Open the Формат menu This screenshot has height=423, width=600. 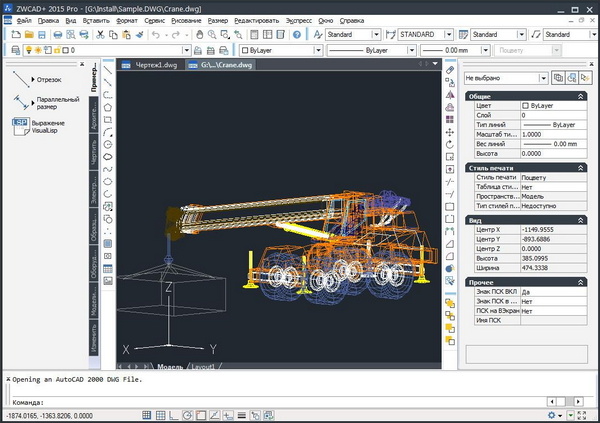127,20
